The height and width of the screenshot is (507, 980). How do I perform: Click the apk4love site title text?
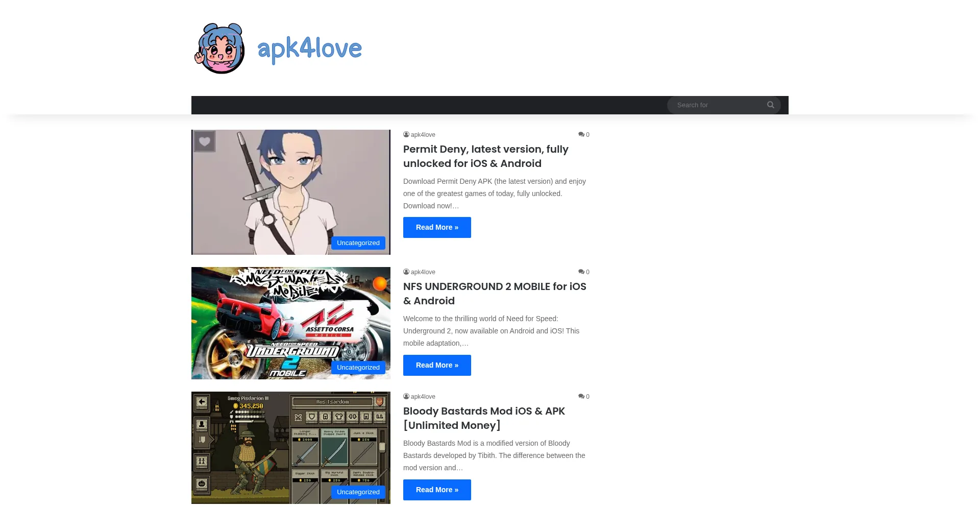tap(310, 49)
